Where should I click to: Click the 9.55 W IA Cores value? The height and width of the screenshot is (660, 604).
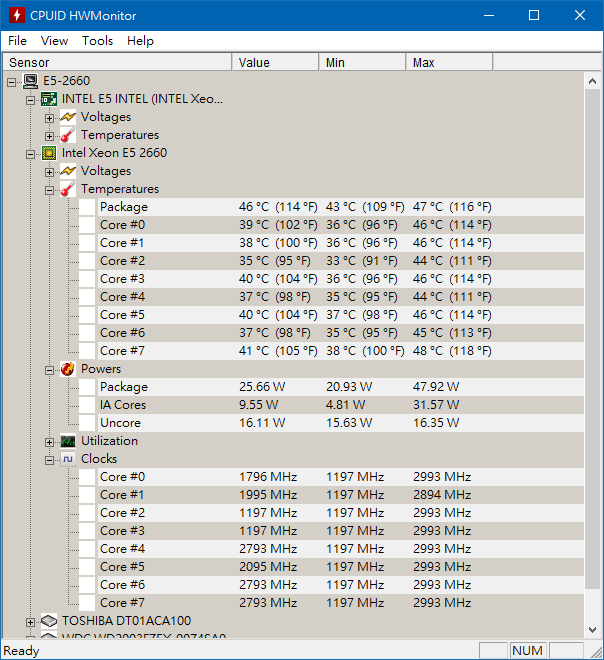point(258,405)
